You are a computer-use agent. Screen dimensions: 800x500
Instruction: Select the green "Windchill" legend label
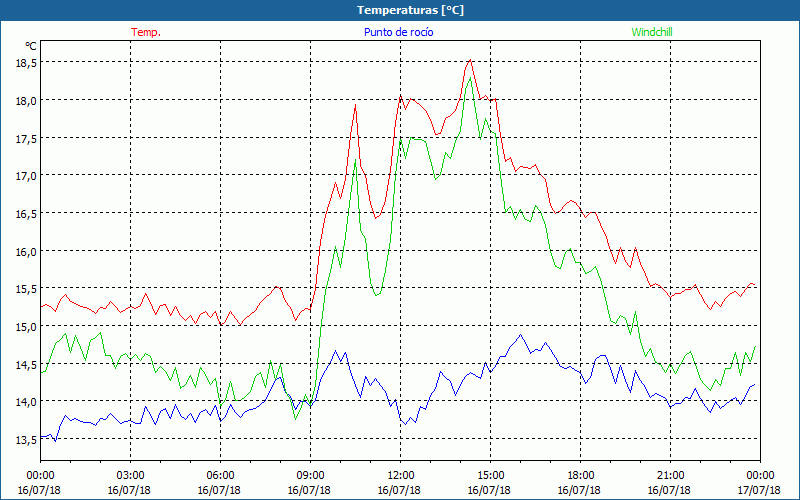coord(652,32)
